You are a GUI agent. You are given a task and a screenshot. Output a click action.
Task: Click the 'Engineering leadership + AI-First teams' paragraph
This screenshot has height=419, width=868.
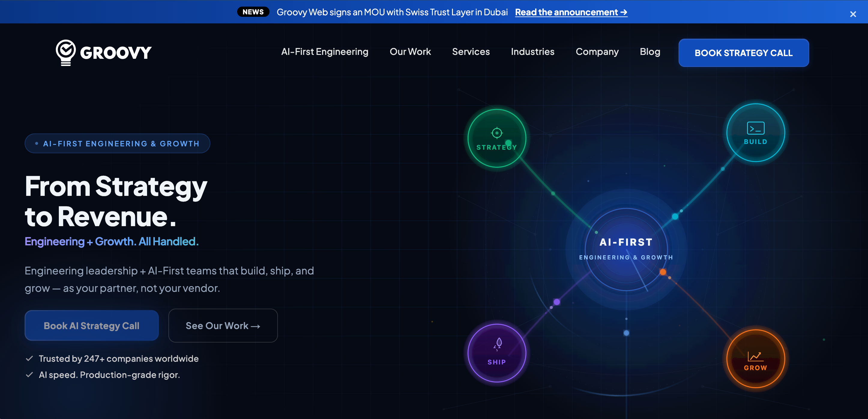(x=169, y=279)
